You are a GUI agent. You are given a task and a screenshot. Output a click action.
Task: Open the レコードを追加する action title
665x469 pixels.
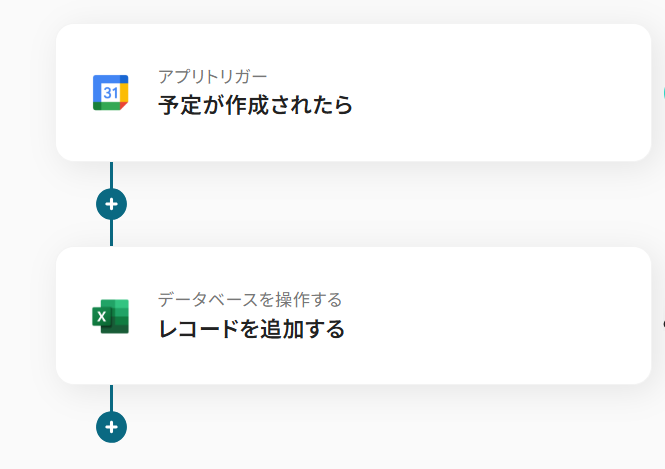(251, 329)
